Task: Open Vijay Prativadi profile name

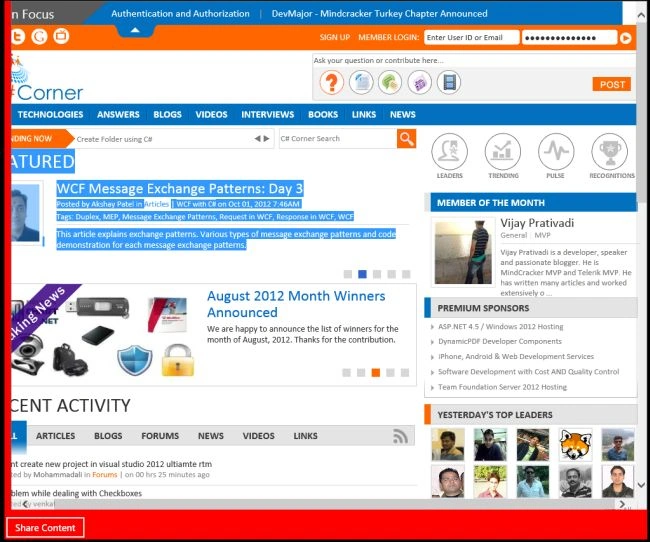Action: point(537,223)
